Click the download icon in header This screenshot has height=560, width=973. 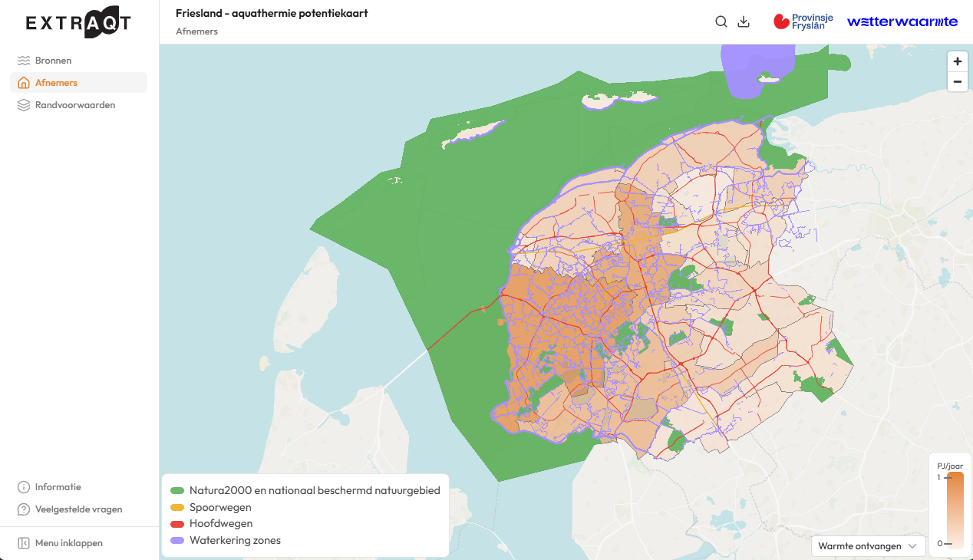click(x=743, y=21)
